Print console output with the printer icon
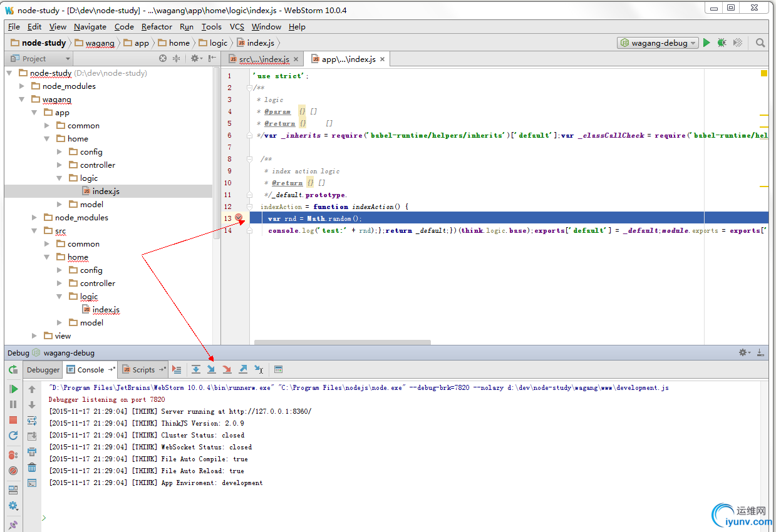The image size is (776, 532). coord(32,451)
